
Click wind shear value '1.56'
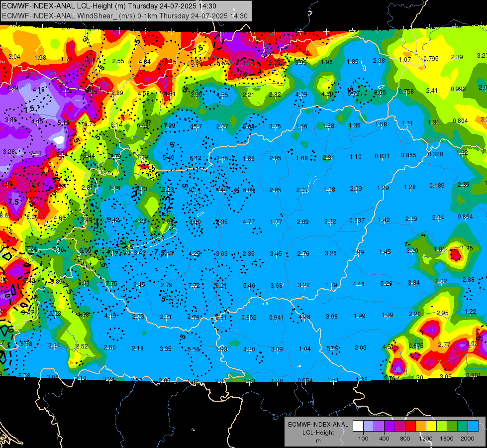[301, 126]
